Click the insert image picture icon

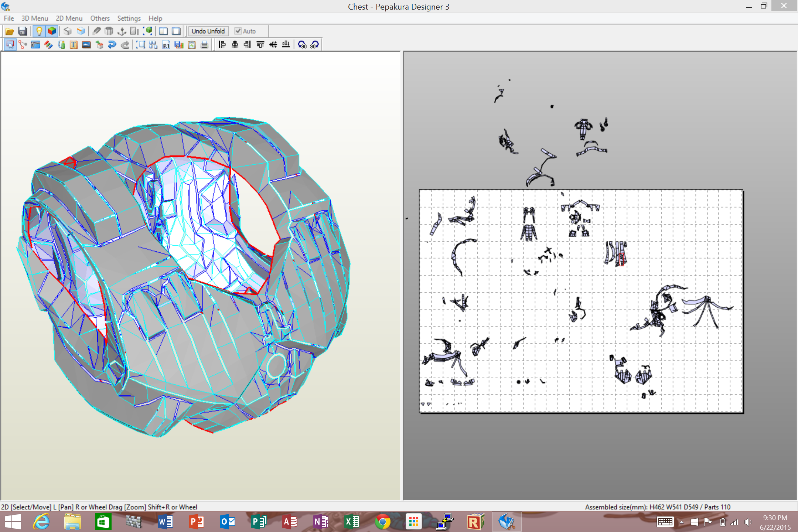point(86,45)
